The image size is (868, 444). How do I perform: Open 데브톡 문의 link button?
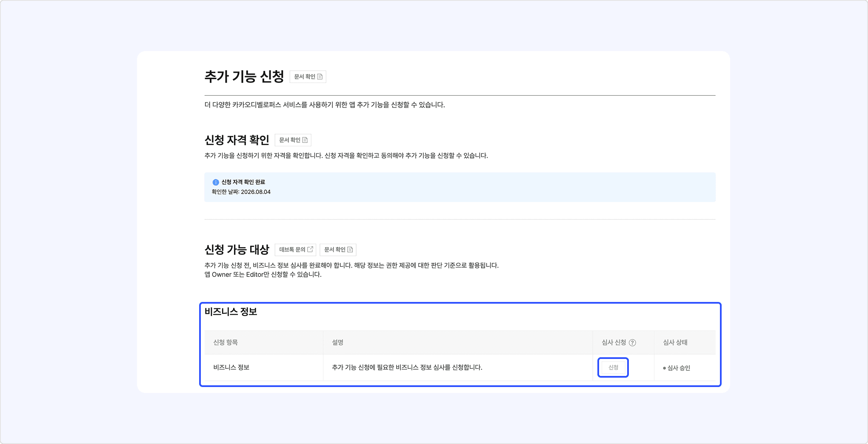point(295,250)
